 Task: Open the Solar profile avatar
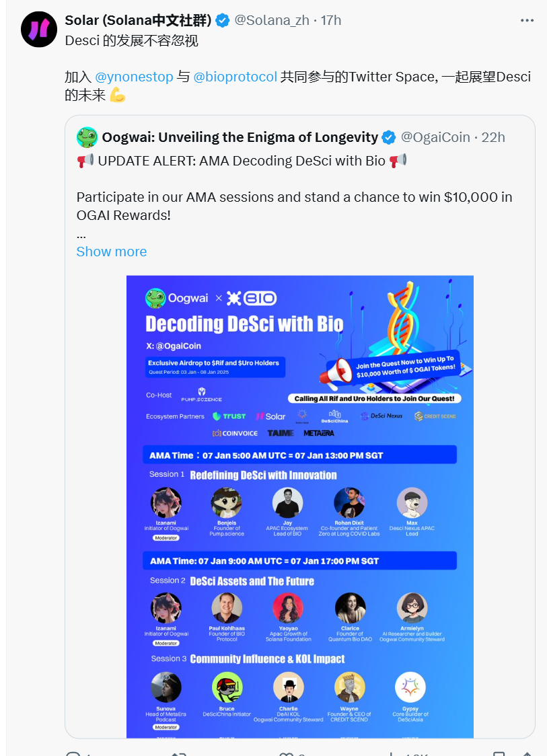pos(39,30)
